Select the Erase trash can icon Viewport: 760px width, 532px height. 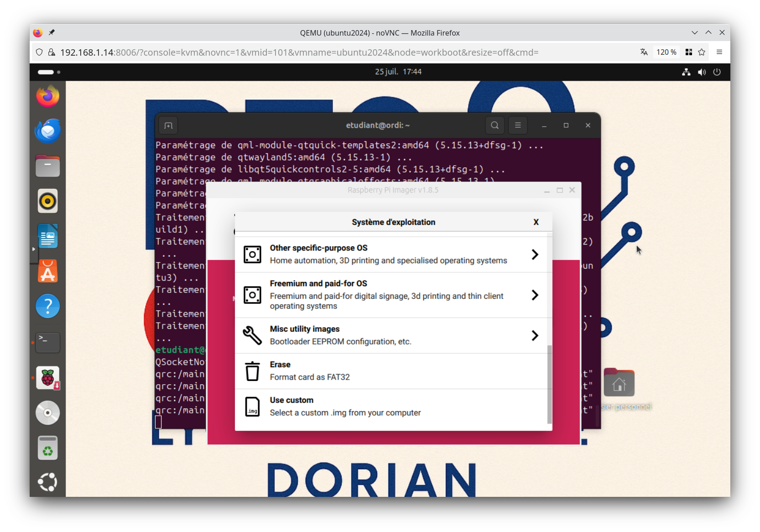tap(252, 371)
